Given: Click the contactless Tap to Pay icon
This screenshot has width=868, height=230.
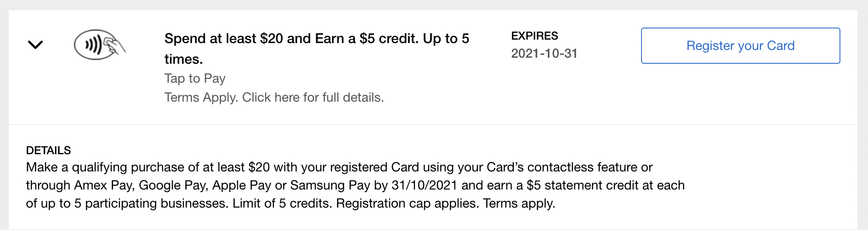Looking at the screenshot, I should (x=99, y=44).
